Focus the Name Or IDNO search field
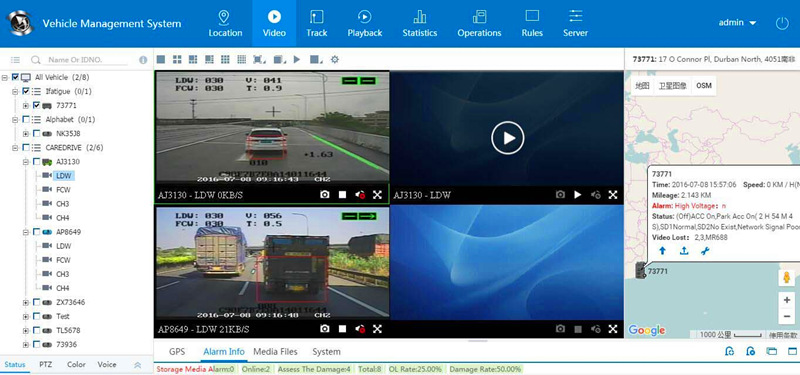This screenshot has width=800, height=375. point(87,60)
